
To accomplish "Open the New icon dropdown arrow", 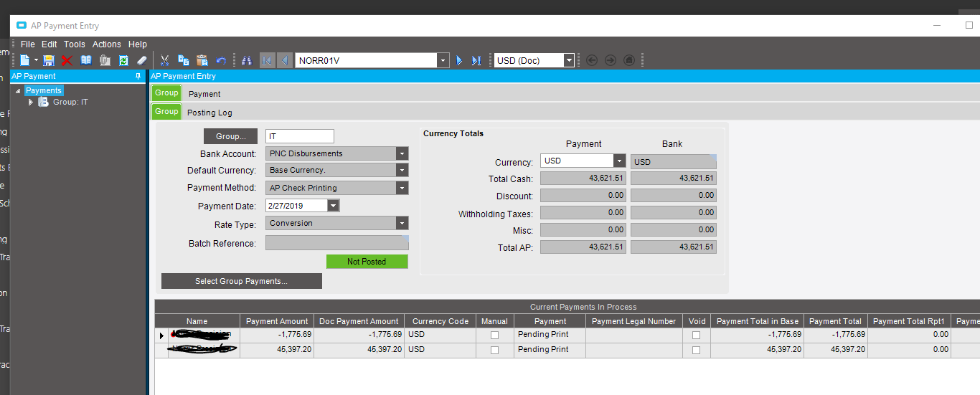I will (x=35, y=61).
